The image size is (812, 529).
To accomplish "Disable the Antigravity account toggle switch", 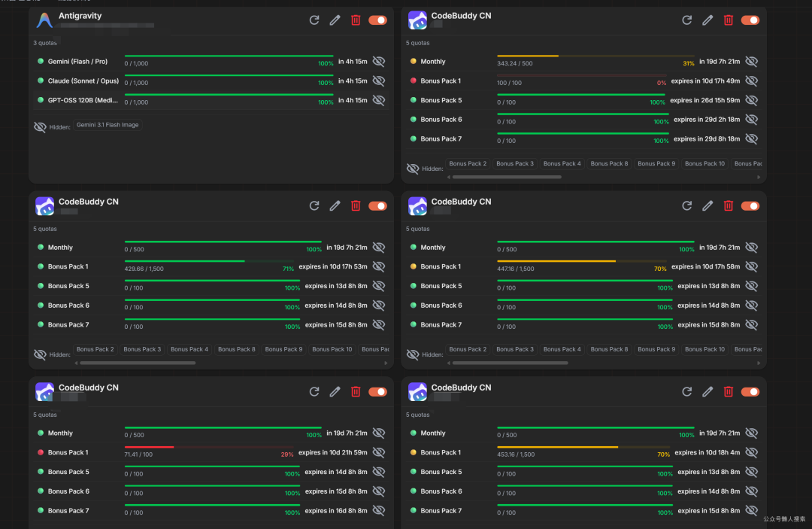I will pyautogui.click(x=378, y=20).
